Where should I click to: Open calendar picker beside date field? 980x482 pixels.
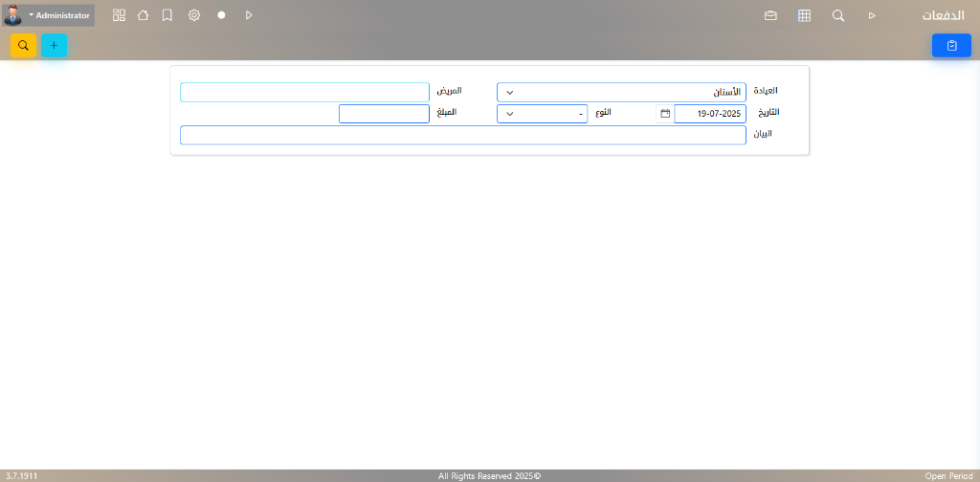point(665,114)
